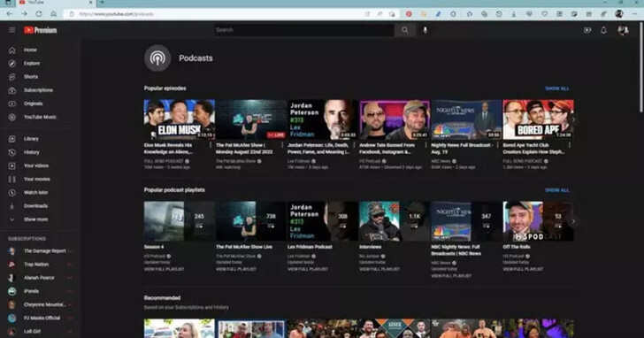Image resolution: width=644 pixels, height=338 pixels.
Task: Click the browser home icon
Action: [x=53, y=14]
